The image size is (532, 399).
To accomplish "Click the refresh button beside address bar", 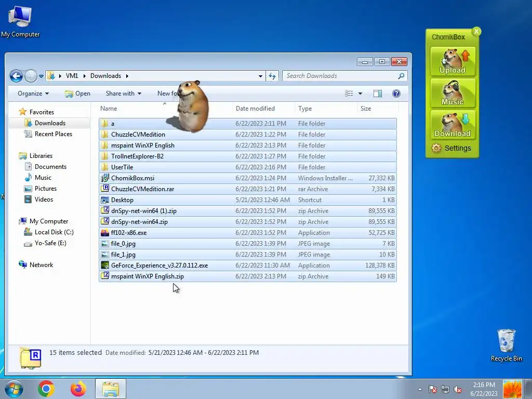I will (272, 76).
